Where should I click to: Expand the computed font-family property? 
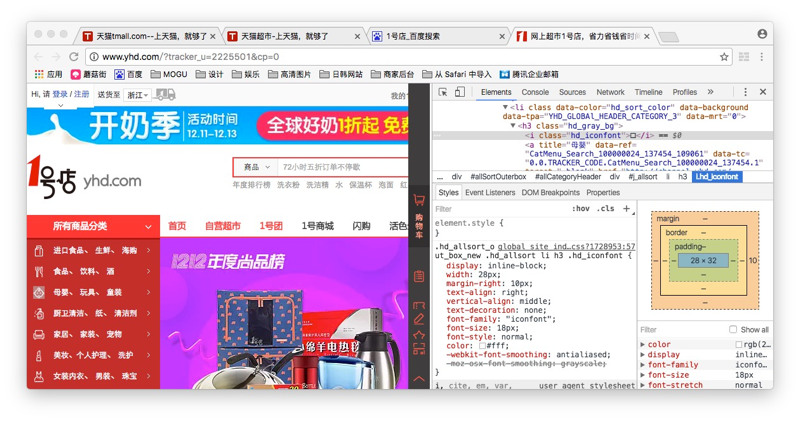click(x=643, y=365)
